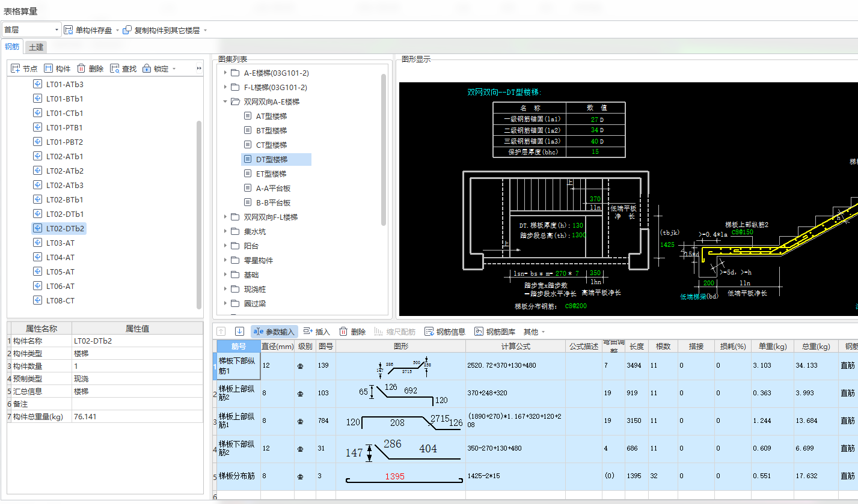Click the 计算公式 column header
This screenshot has width=858, height=504.
click(x=515, y=346)
